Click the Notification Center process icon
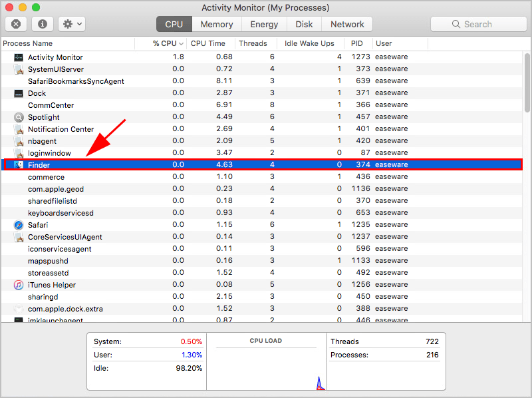532x398 pixels. 19,129
